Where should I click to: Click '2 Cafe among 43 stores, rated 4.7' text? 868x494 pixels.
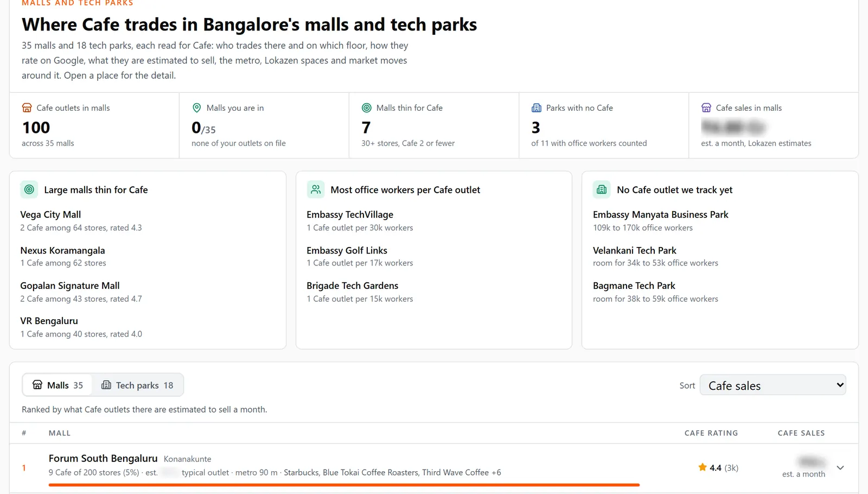pyautogui.click(x=81, y=299)
